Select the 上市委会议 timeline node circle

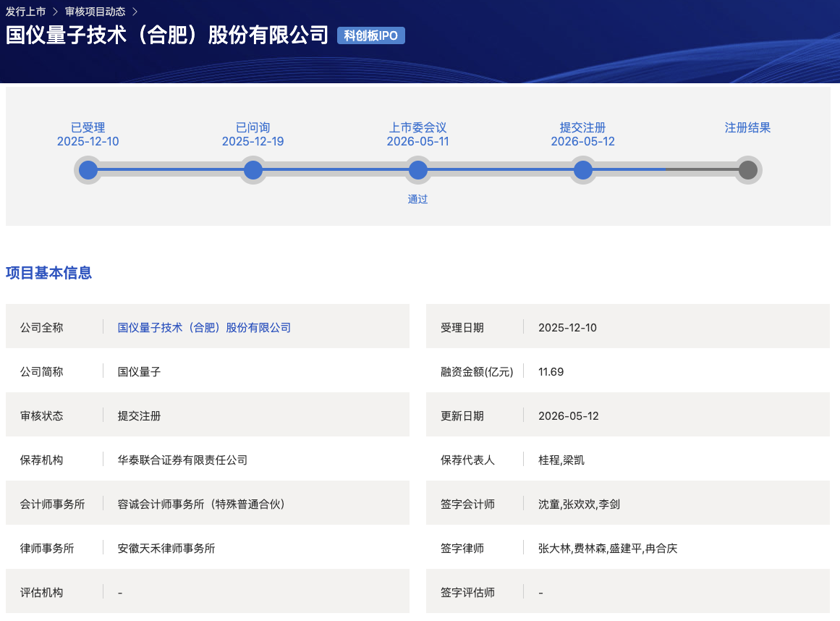(x=418, y=170)
